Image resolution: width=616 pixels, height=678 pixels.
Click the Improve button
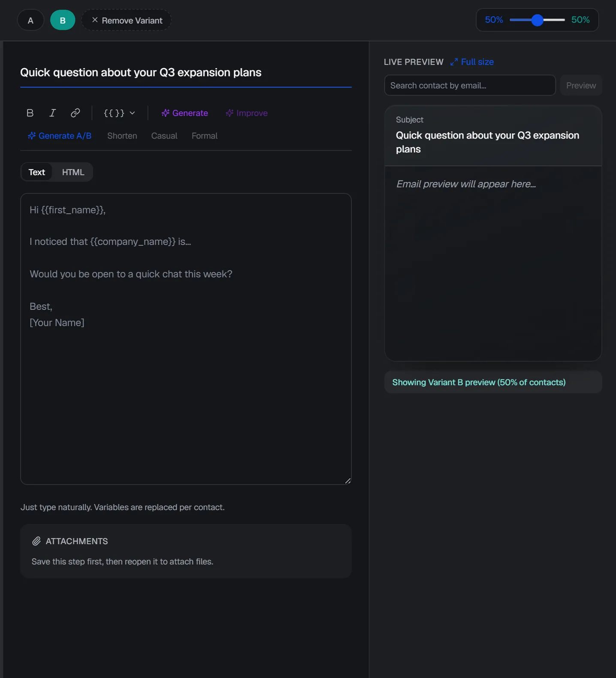[247, 113]
